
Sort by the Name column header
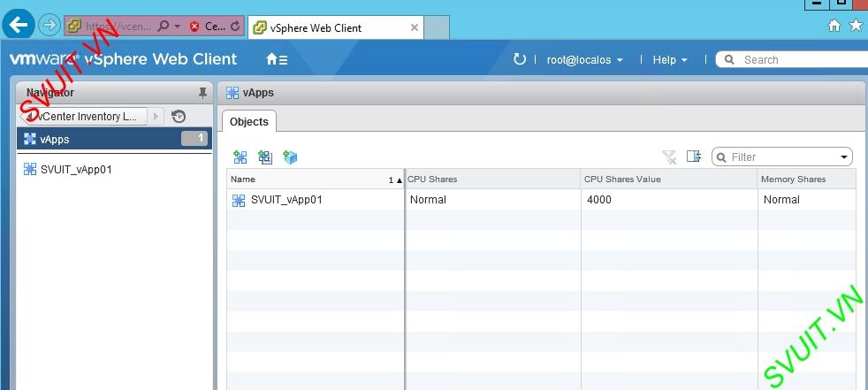click(316, 180)
